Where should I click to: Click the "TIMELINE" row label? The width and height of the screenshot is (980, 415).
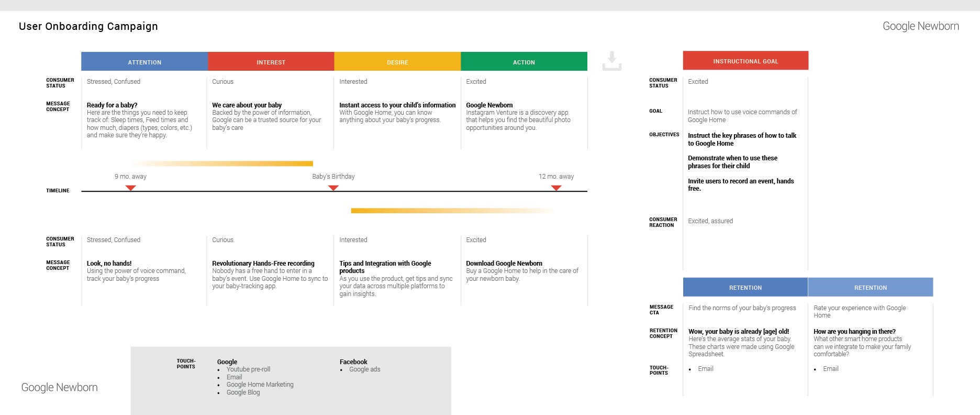[58, 191]
